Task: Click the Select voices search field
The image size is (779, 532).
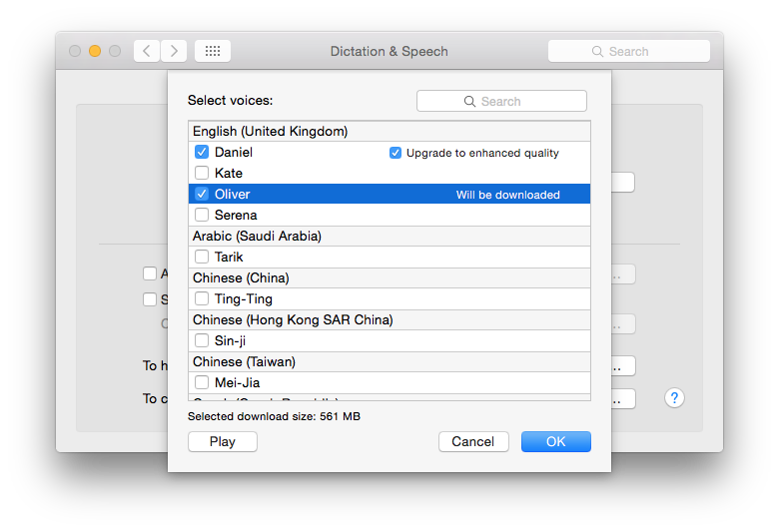Action: pos(501,102)
